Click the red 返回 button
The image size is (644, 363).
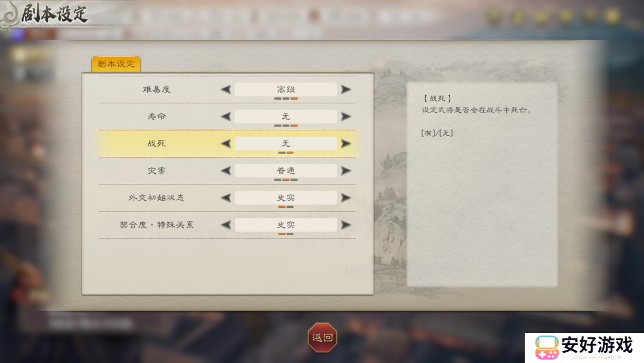pyautogui.click(x=323, y=337)
